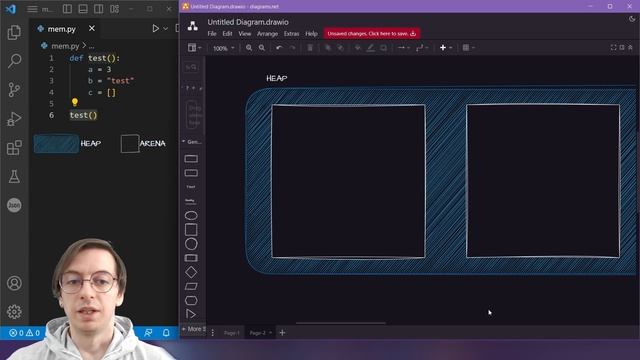Open the Table dropdown in draw.io toolbar

(468, 48)
